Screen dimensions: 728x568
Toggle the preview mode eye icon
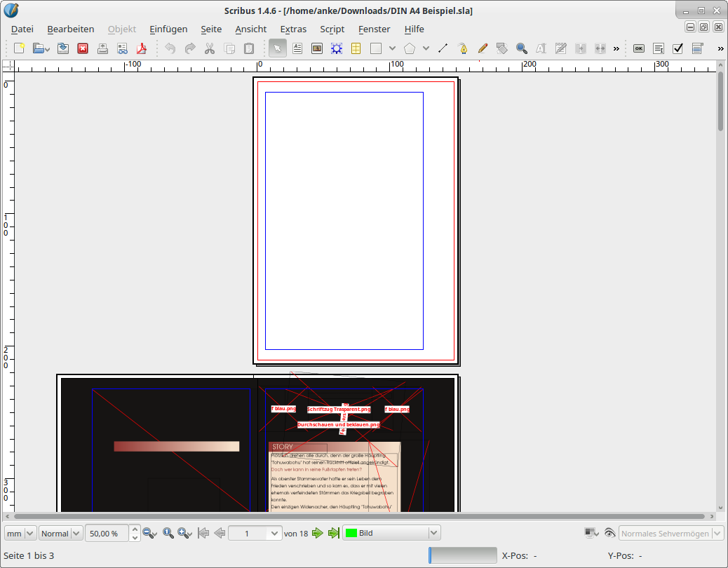click(609, 533)
